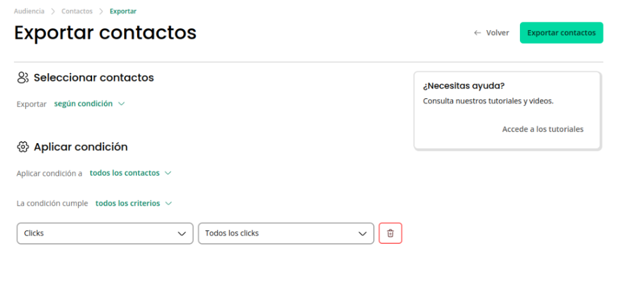Open the Clicks dropdown arrow

coord(182,233)
